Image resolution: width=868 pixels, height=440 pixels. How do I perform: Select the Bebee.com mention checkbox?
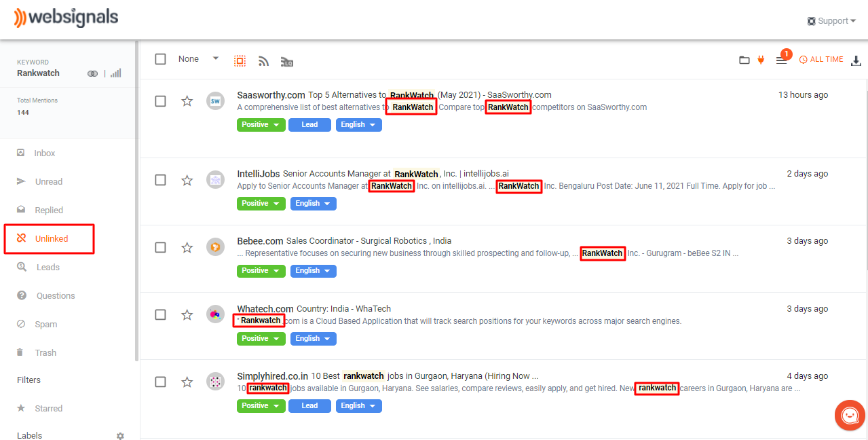(x=160, y=247)
